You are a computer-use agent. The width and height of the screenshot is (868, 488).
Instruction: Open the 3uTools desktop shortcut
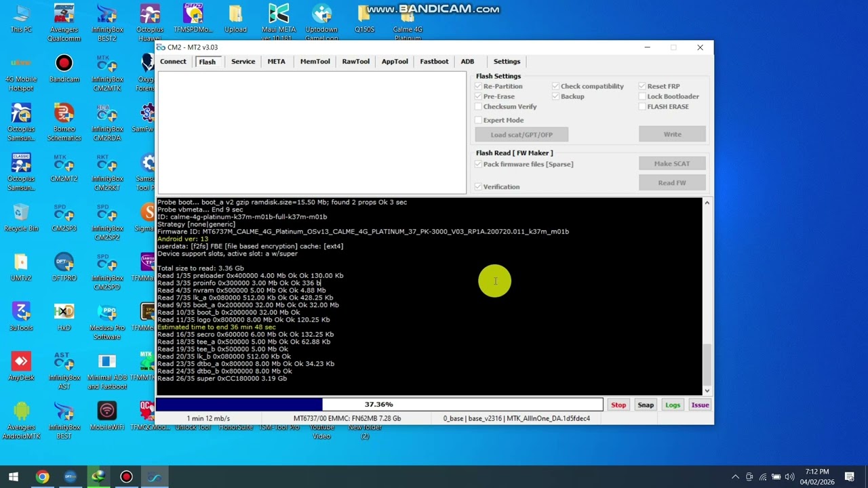21,317
